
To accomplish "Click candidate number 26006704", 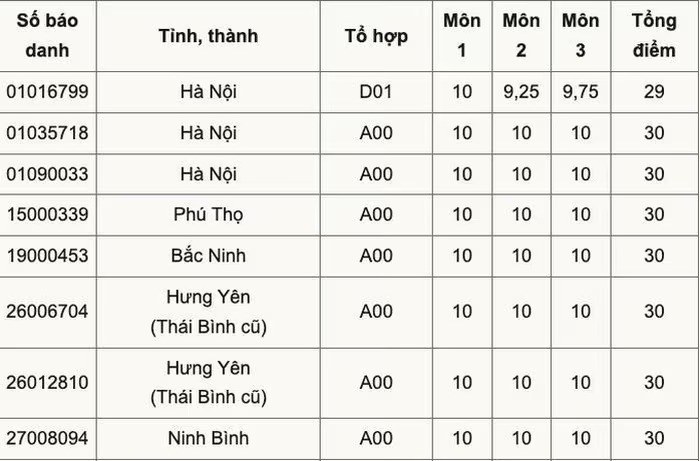I will pyautogui.click(x=47, y=311).
